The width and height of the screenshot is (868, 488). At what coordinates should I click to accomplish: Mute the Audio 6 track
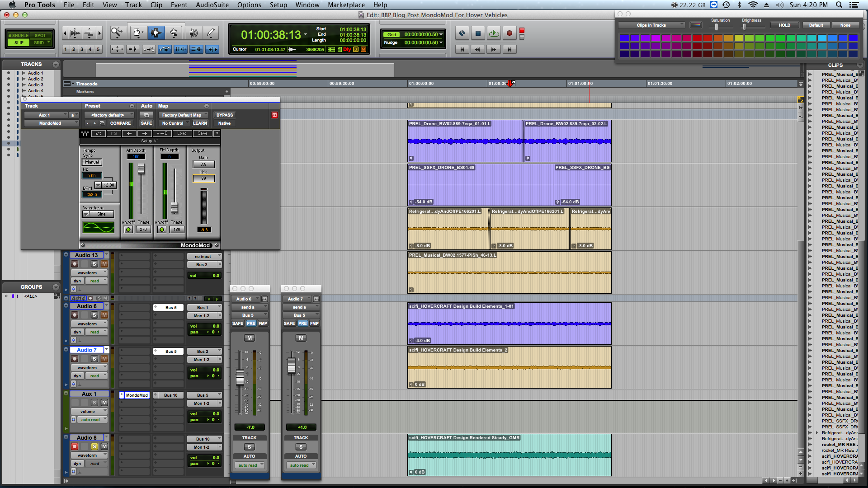[x=104, y=315]
